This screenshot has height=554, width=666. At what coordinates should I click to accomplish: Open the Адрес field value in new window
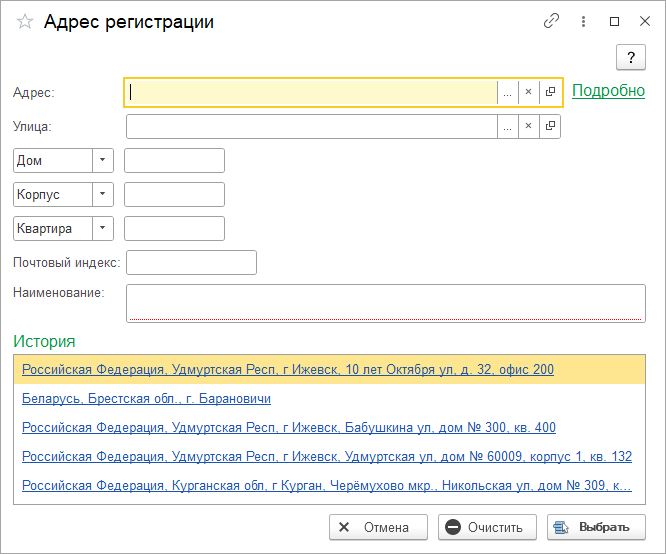click(x=550, y=92)
